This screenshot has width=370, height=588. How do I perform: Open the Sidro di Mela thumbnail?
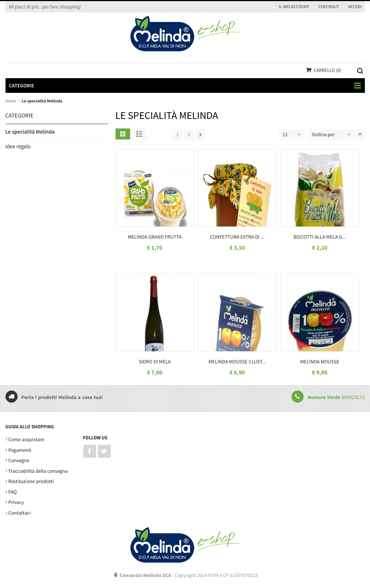[x=155, y=313]
